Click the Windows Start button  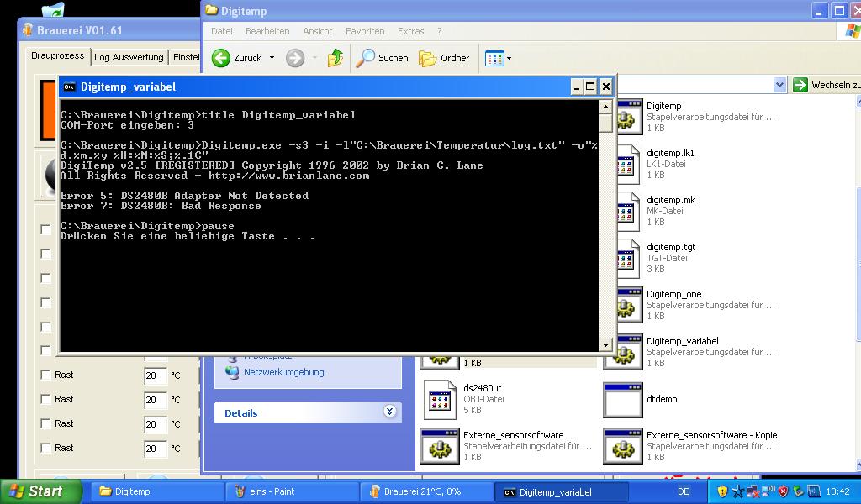click(x=40, y=491)
